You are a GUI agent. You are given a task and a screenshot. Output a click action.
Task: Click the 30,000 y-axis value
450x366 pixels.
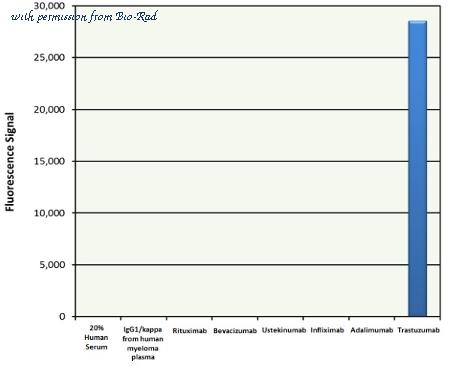pos(49,6)
